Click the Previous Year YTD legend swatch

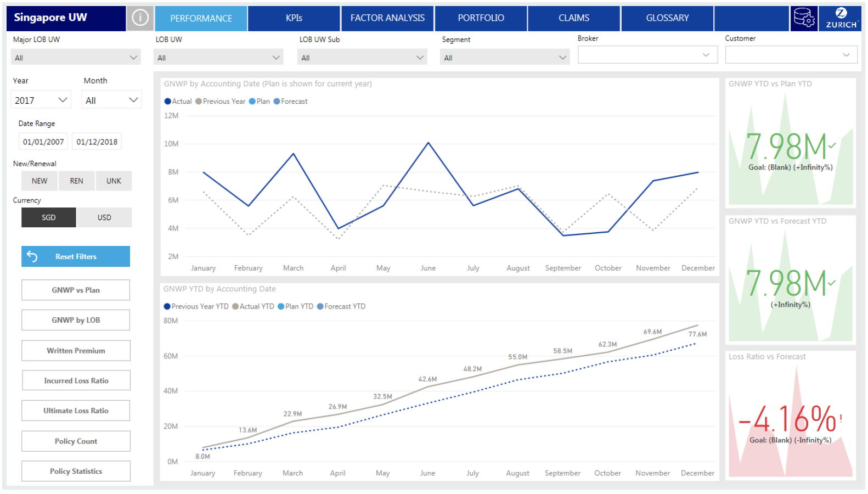pos(167,306)
